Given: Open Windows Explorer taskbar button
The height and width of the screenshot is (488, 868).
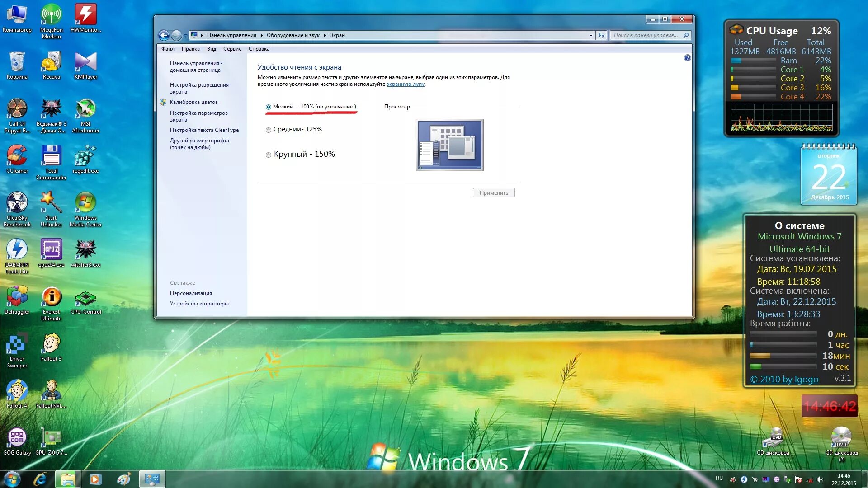Looking at the screenshot, I should point(68,479).
